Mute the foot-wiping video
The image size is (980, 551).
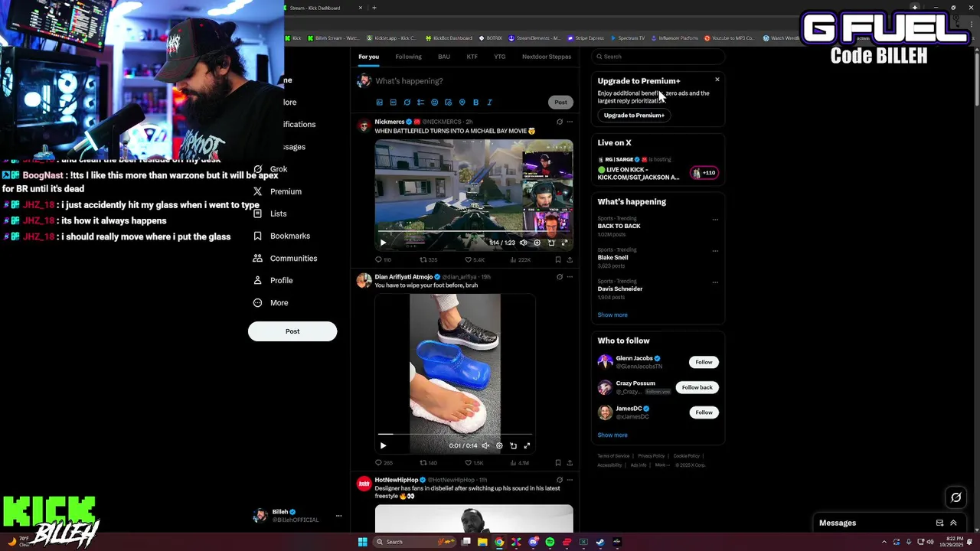(x=485, y=445)
